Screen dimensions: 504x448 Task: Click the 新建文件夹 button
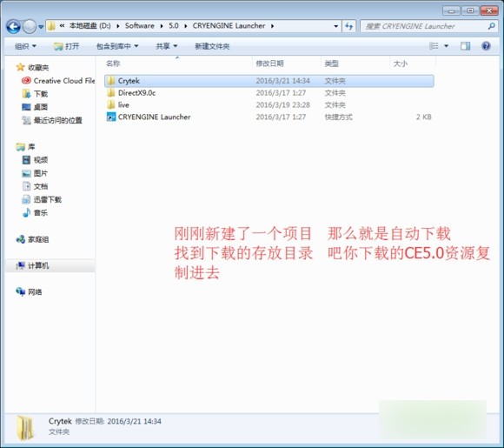[x=212, y=46]
